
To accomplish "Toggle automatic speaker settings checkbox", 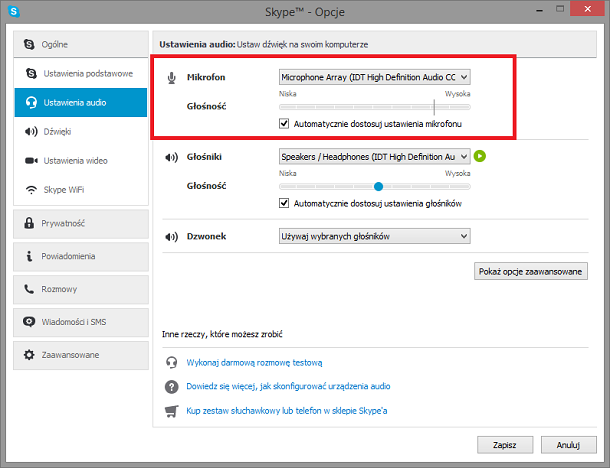I will 284,203.
